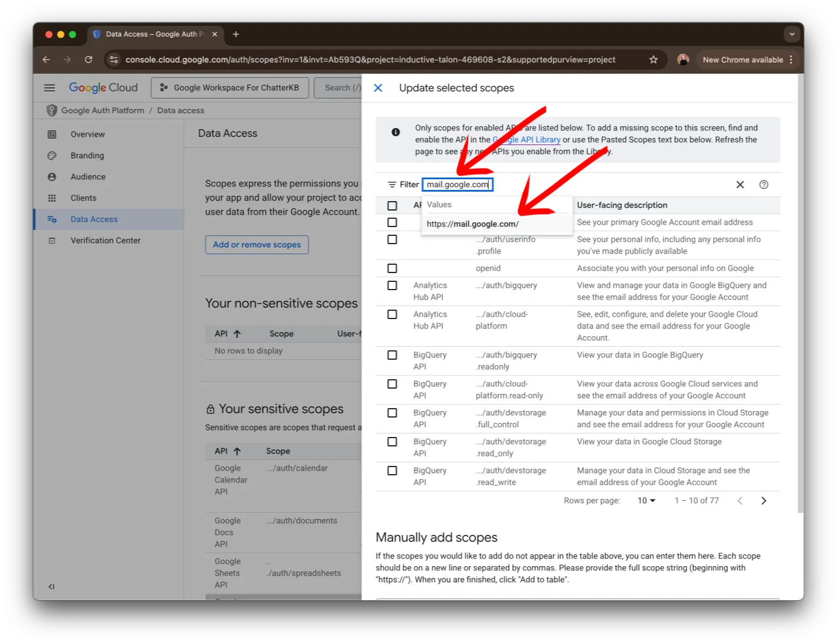
Task: Sort non-sensitive scopes by API arrow
Action: point(237,334)
